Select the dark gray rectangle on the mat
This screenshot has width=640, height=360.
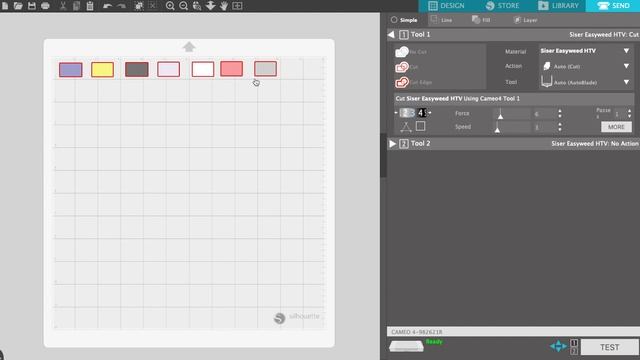[x=137, y=69]
